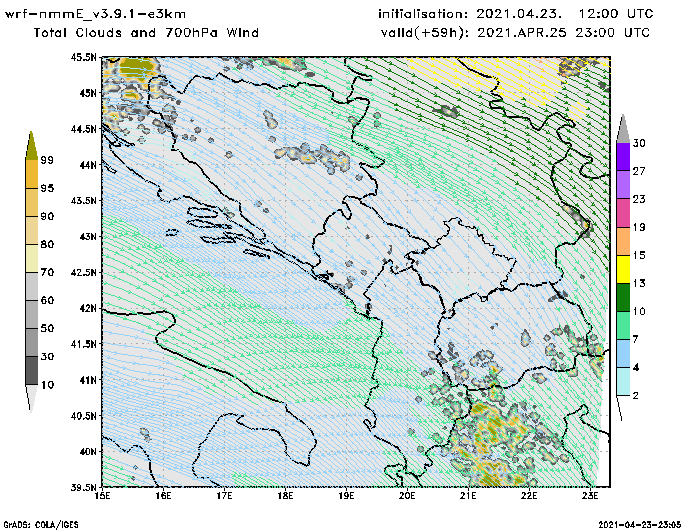Click the 41N latitude label
This screenshot has width=700, height=530.
[x=88, y=380]
